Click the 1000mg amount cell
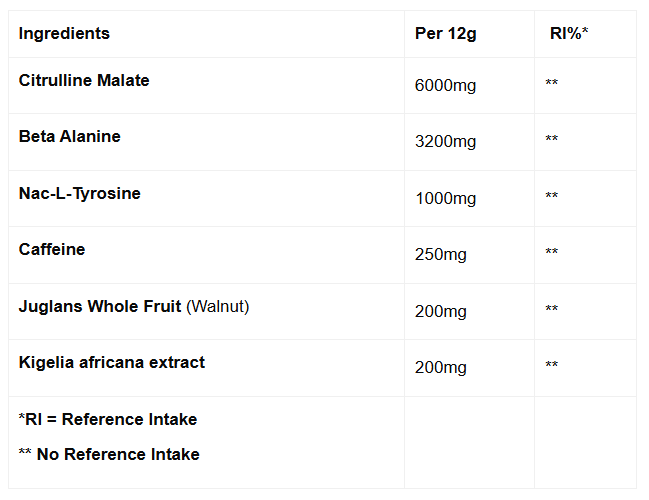The image size is (649, 500). pyautogui.click(x=445, y=199)
